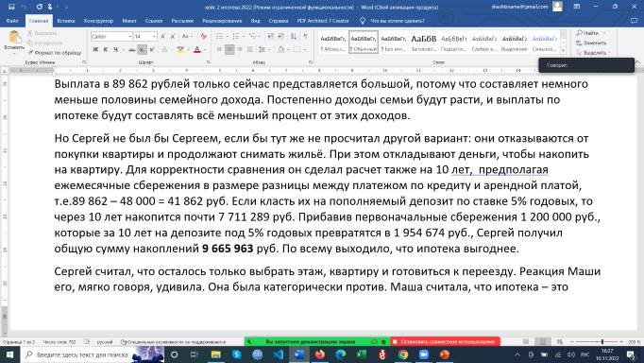This screenshot has height=363, width=644.
Task: Apply bold formatting with Ж button
Action: point(95,50)
